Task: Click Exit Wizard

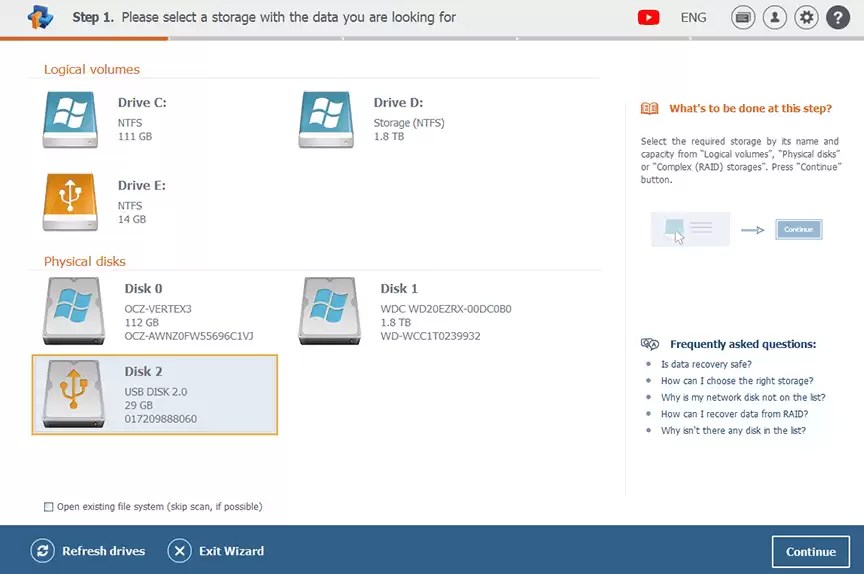Action: click(x=216, y=551)
